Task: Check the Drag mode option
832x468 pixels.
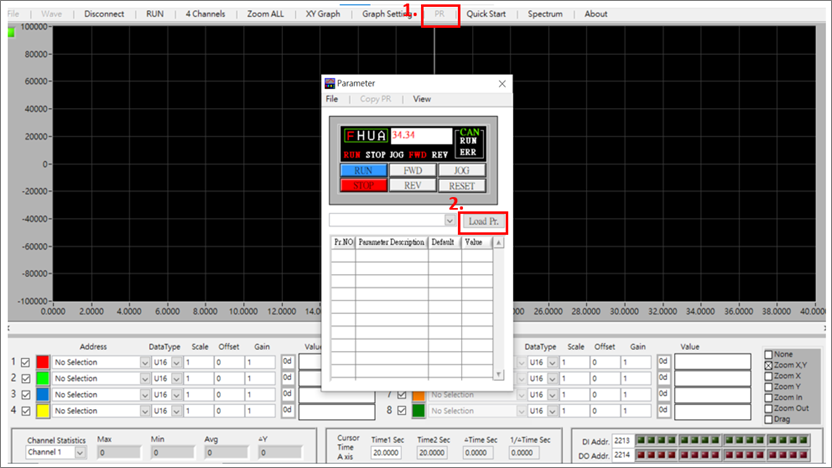Action: click(x=768, y=420)
